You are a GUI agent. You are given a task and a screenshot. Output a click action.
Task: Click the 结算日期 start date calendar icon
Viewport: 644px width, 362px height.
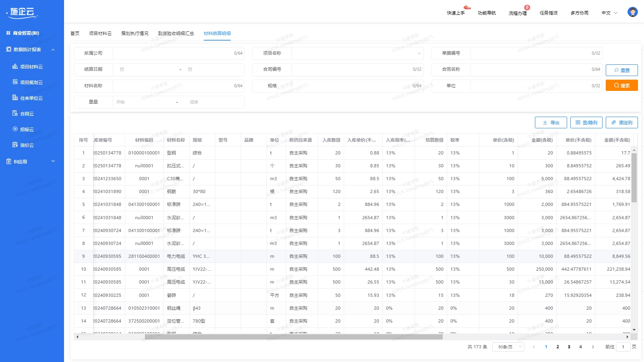pyautogui.click(x=122, y=70)
